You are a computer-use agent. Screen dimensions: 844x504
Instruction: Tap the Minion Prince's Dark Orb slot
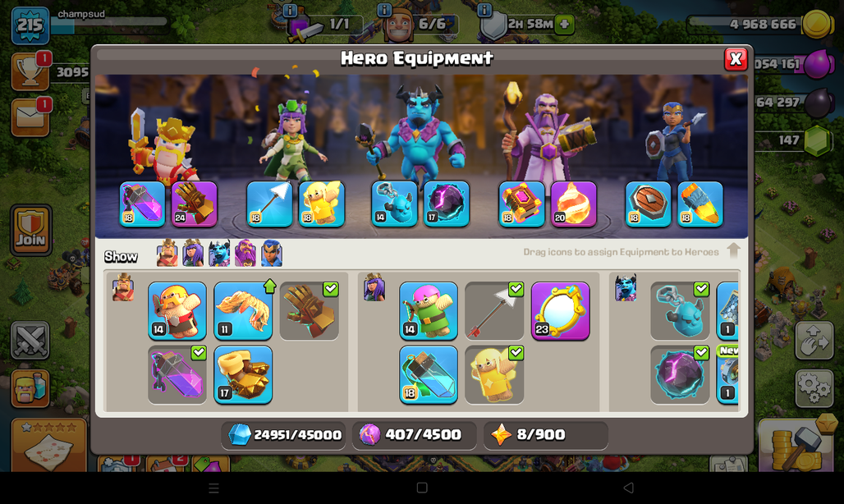click(x=447, y=204)
